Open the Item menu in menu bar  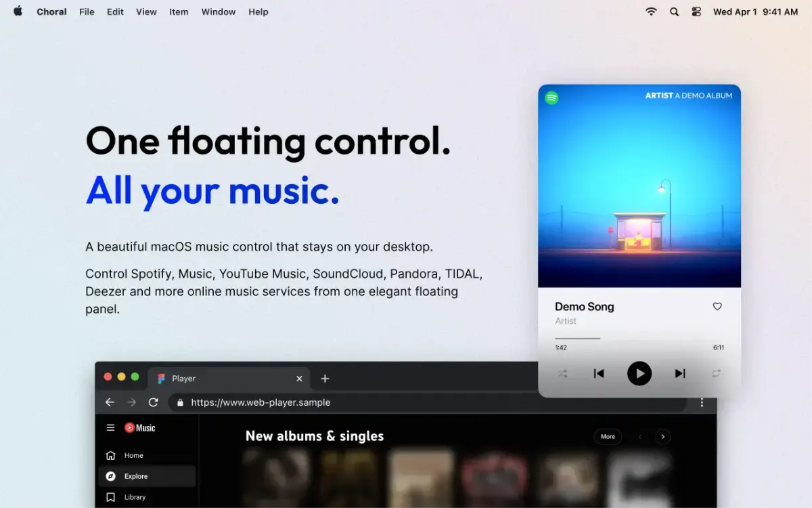(179, 12)
